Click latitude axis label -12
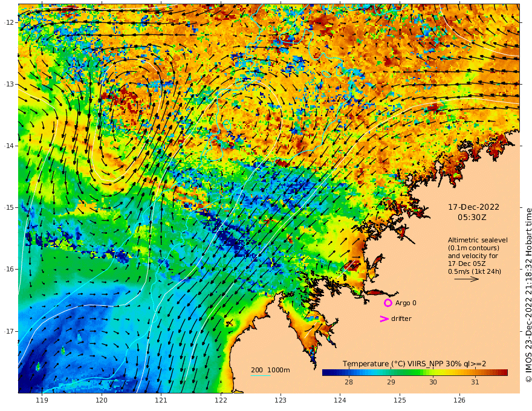This screenshot has width=532, height=411. (9, 22)
